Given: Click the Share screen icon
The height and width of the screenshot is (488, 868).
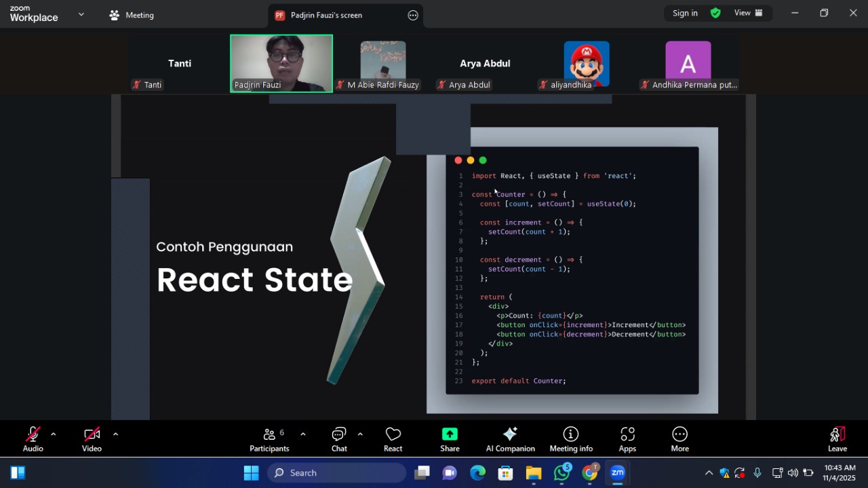Looking at the screenshot, I should click(x=450, y=439).
